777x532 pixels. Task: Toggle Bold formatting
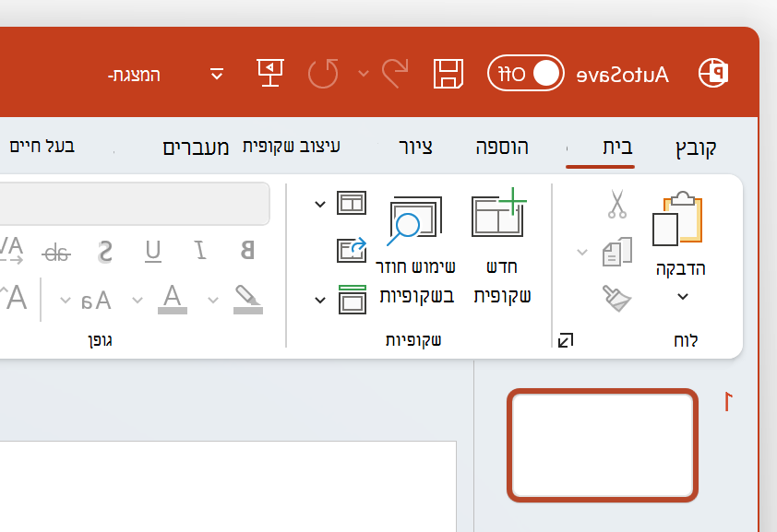click(x=247, y=251)
